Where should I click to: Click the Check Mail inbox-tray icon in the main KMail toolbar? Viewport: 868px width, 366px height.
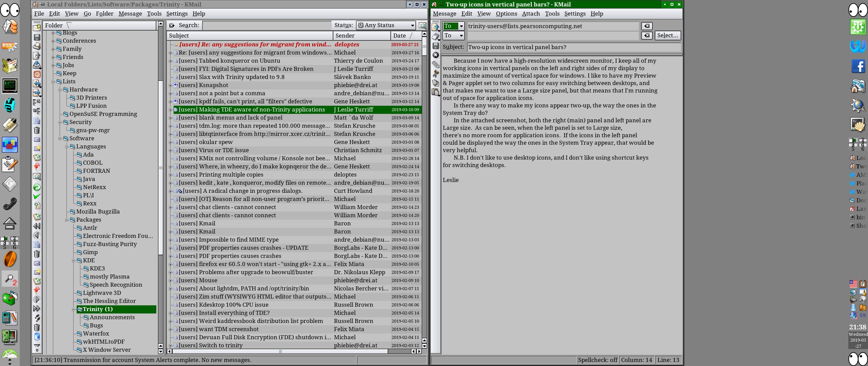click(37, 65)
